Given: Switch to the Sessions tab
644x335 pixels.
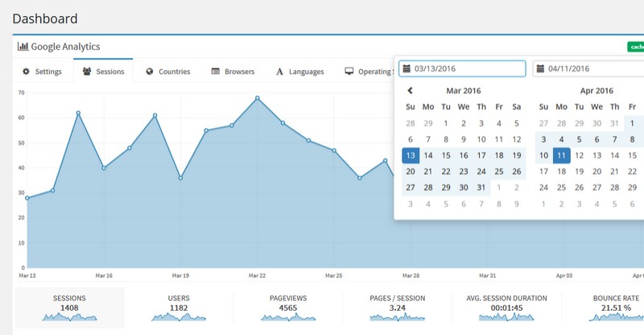Looking at the screenshot, I should coord(103,72).
